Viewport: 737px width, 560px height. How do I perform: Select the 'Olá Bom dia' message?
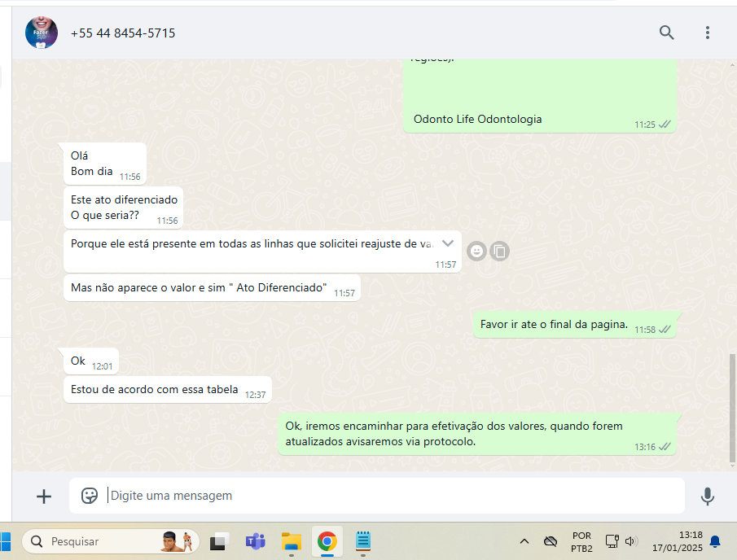pyautogui.click(x=105, y=164)
